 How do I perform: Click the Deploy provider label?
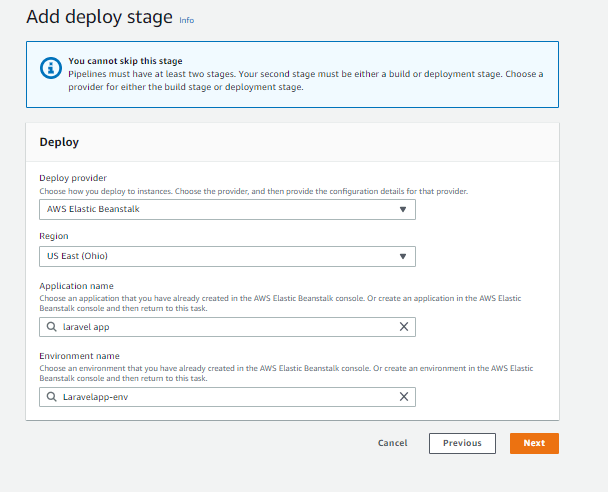73,178
